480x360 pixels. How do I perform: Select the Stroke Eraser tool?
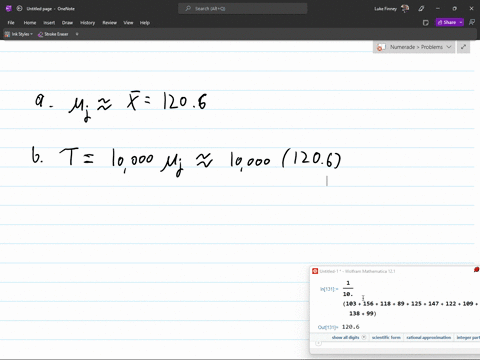(53, 34)
